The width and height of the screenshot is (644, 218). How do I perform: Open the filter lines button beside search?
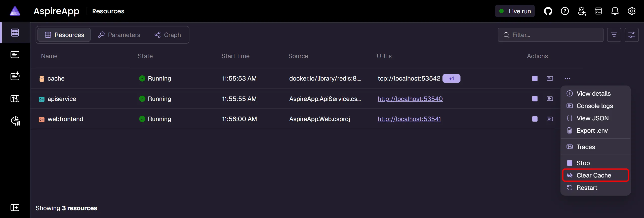(x=614, y=35)
